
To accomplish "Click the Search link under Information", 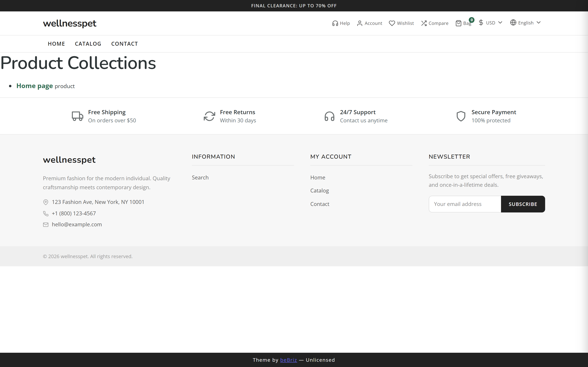I will (200, 177).
